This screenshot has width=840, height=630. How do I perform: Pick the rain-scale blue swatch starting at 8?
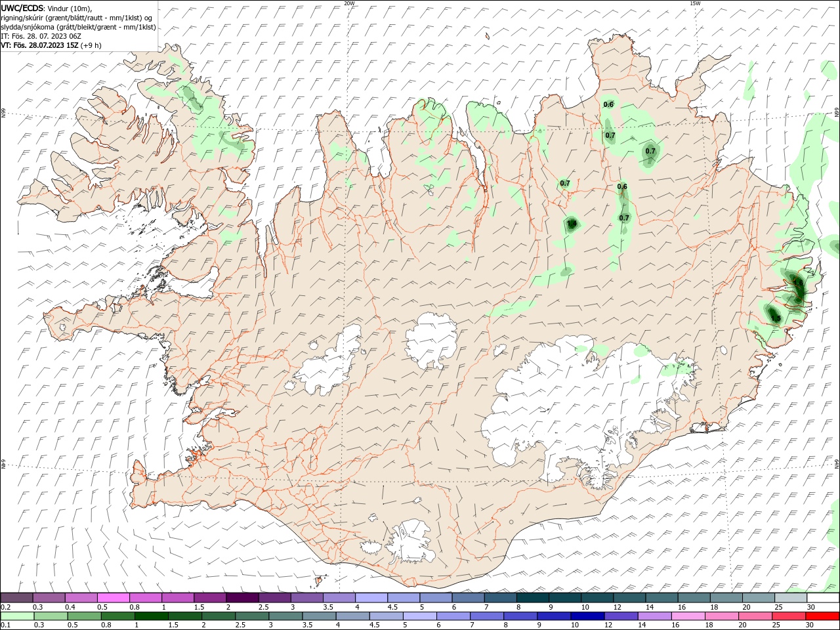pos(520,616)
